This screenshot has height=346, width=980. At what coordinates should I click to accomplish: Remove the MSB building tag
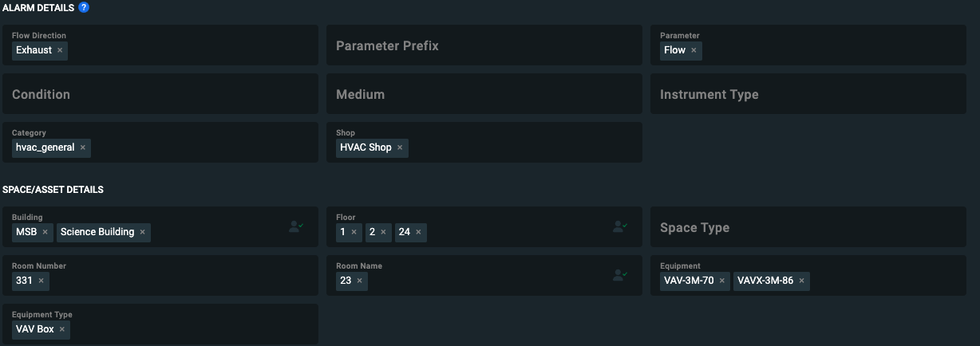coord(45,232)
